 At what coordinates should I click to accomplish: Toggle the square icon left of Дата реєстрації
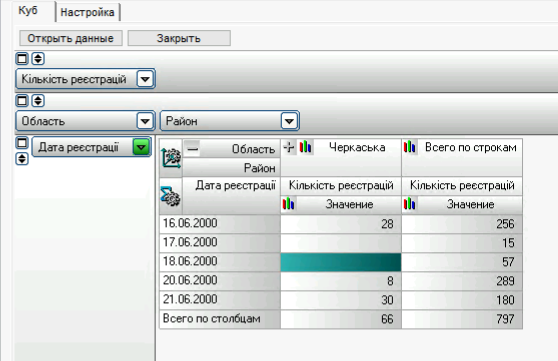coord(22,143)
